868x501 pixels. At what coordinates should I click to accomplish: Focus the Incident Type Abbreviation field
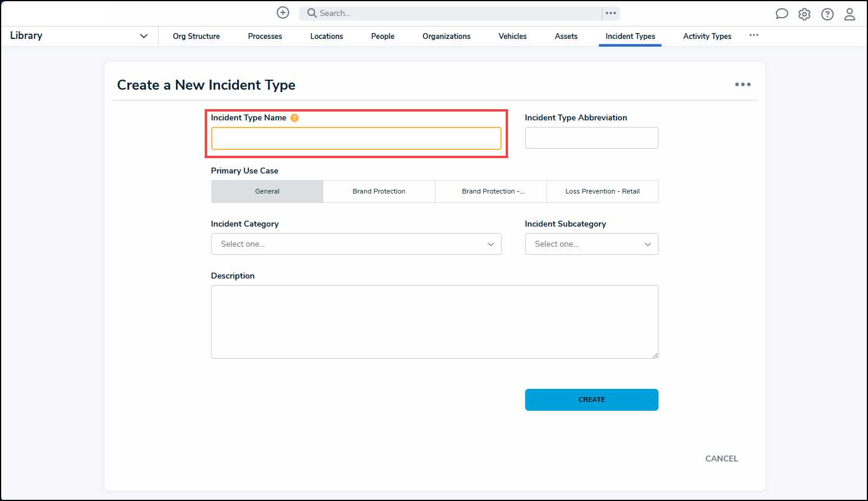tap(591, 138)
